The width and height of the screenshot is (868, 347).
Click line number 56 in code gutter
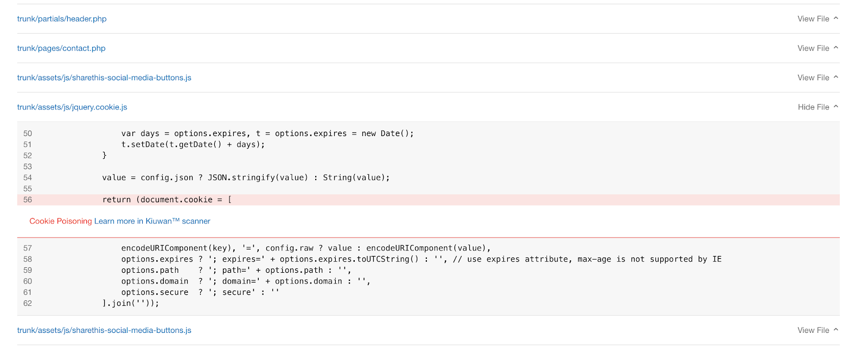pos(28,200)
